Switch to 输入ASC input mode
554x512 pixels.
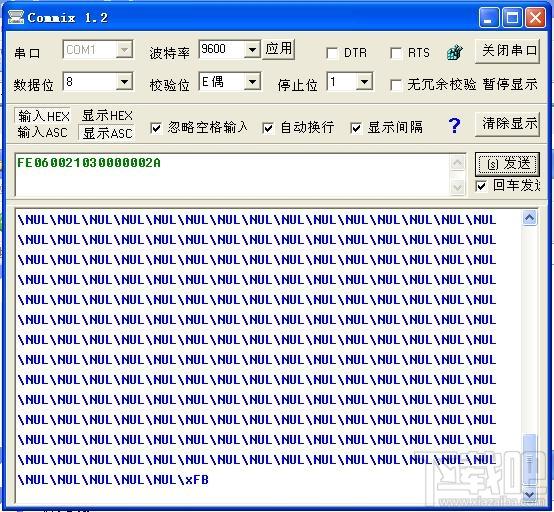pyautogui.click(x=42, y=133)
